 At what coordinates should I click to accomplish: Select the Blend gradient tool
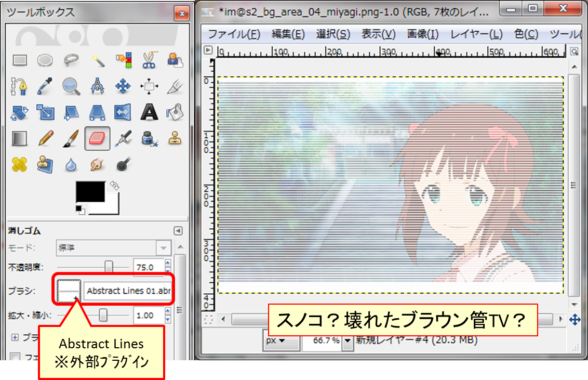[x=20, y=138]
